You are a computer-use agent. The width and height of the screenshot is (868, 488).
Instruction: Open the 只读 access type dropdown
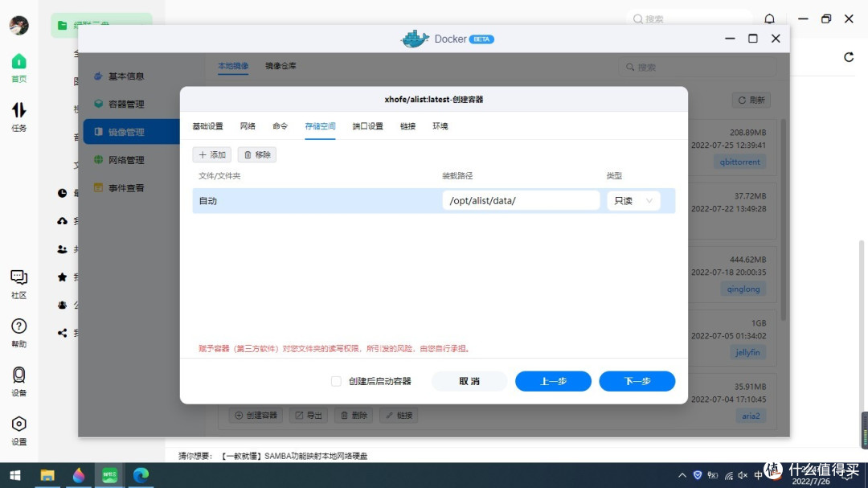(x=633, y=200)
